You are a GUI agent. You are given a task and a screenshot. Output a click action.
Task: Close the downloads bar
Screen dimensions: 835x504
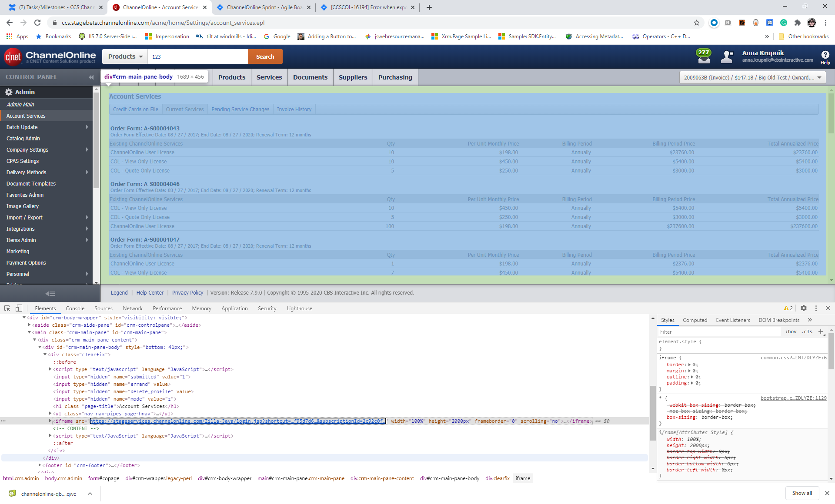point(827,493)
